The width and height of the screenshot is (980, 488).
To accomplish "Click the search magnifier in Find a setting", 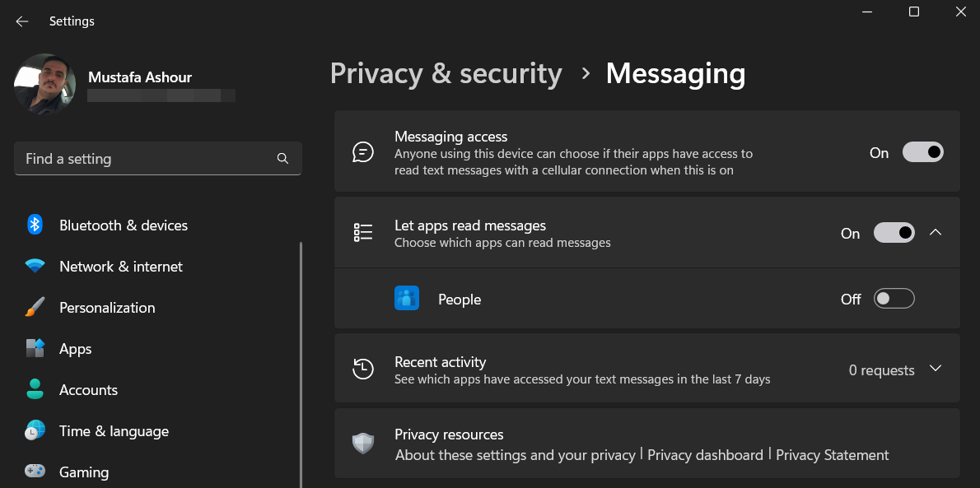I will click(282, 158).
